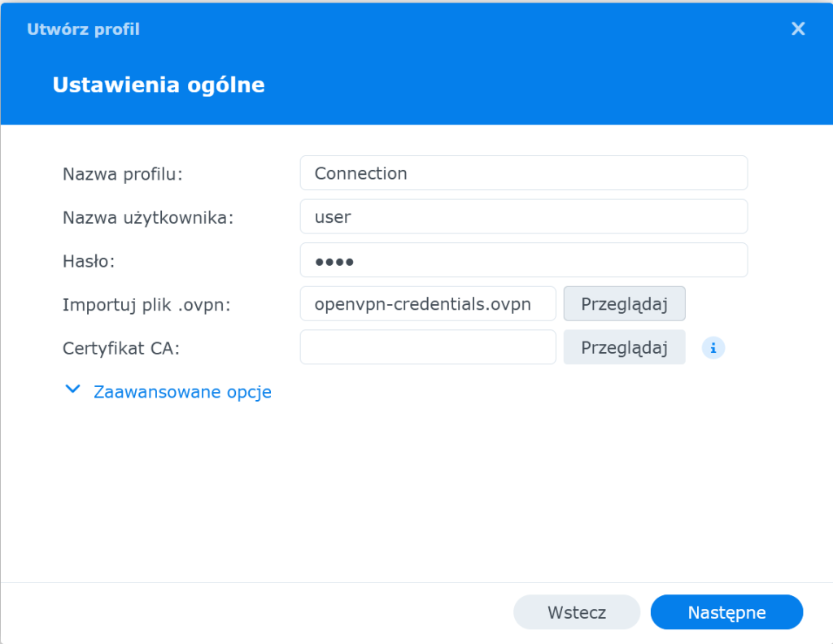833x644 pixels.
Task: Return to previous step using Wstecz
Action: tap(577, 612)
